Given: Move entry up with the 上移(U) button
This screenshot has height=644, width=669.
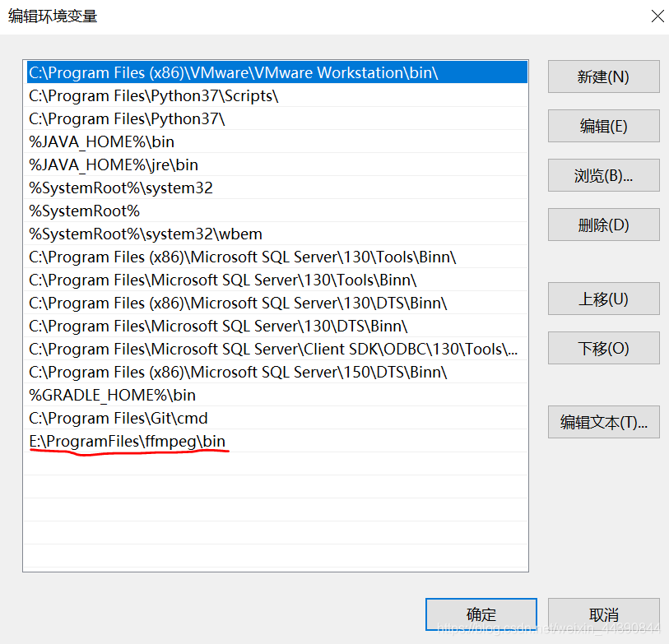Looking at the screenshot, I should pyautogui.click(x=603, y=299).
